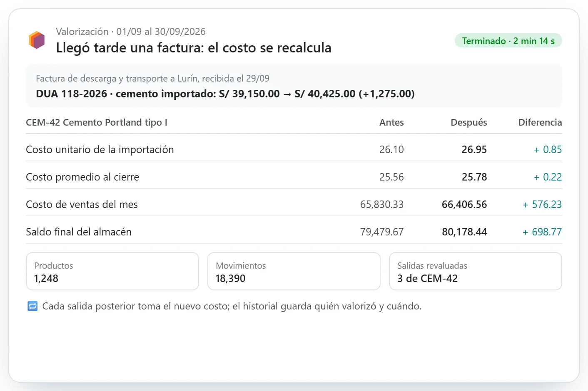The width and height of the screenshot is (588, 391).
Task: Click the difference '+ 698.77'
Action: pos(542,232)
